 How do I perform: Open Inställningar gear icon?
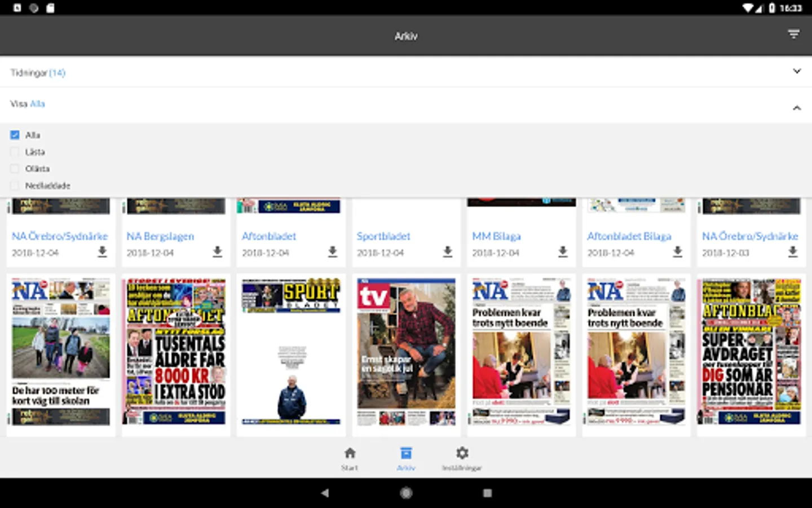pos(462,453)
